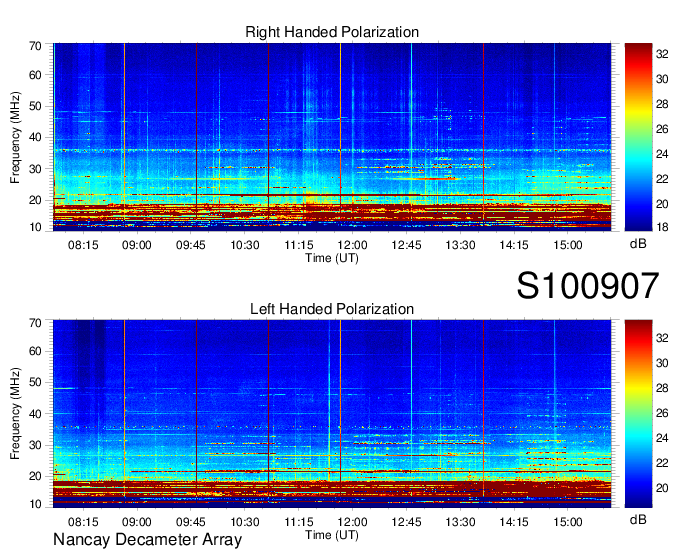This screenshot has height=552, width=680.
Task: Click "40" frequency tick on the left-handed plot
Action: click(35, 414)
